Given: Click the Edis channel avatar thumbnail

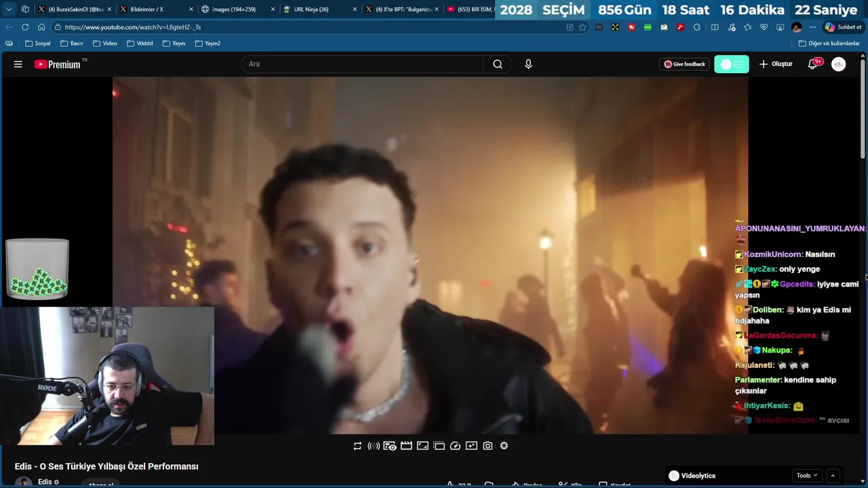Looking at the screenshot, I should coord(24,483).
